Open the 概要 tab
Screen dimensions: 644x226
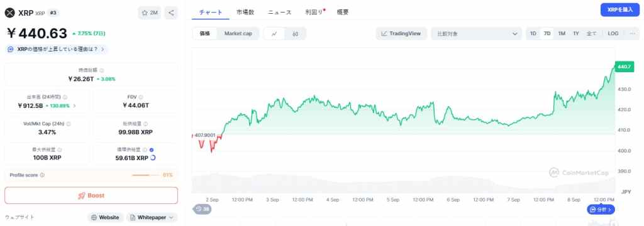(343, 13)
